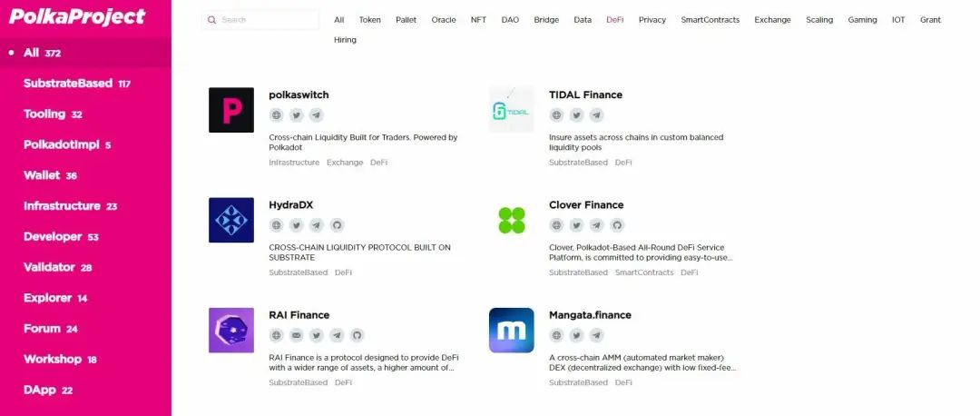980x416 pixels.
Task: Click the SmartContracts tag under Clover Finance
Action: coord(644,272)
